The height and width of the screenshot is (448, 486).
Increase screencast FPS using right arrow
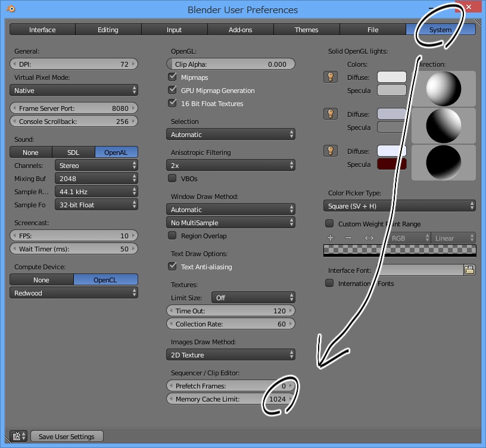tap(133, 236)
